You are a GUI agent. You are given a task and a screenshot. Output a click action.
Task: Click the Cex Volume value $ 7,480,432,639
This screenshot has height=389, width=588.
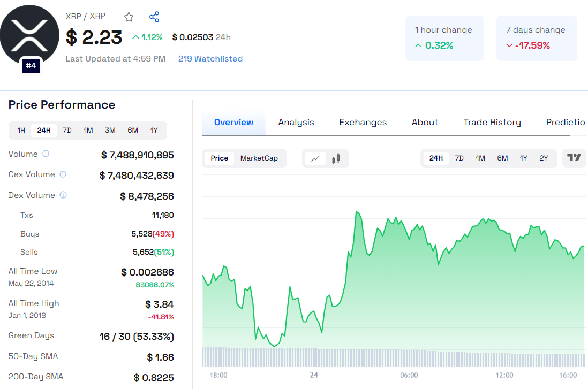pos(137,176)
